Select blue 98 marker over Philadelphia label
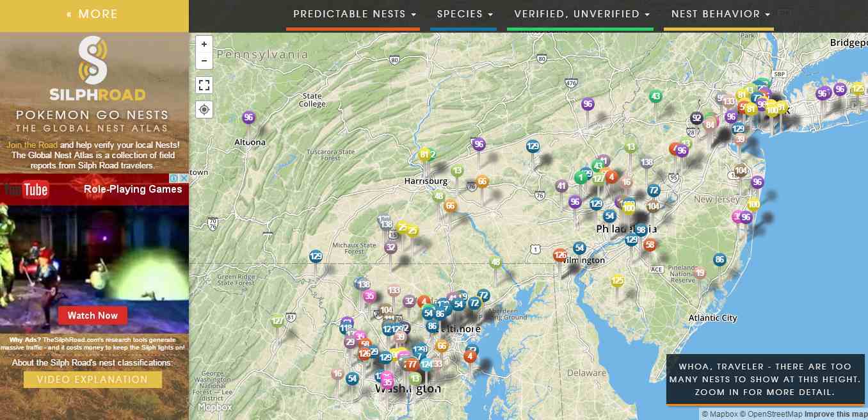The height and width of the screenshot is (420, 868). tap(641, 230)
